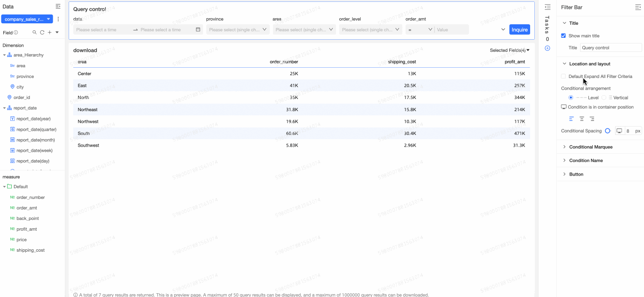Add a task with the plus circle icon
The image size is (644, 297).
point(547,48)
